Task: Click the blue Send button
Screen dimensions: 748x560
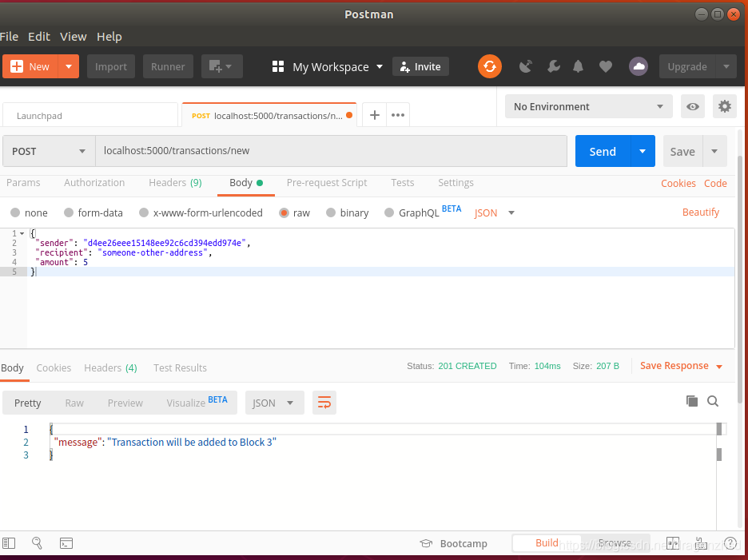Action: pos(603,151)
